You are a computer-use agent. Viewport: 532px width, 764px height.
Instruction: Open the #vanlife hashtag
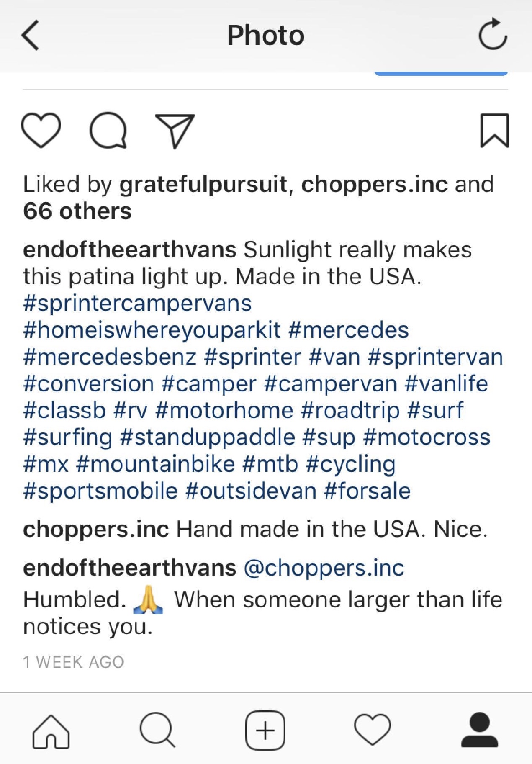(x=446, y=384)
